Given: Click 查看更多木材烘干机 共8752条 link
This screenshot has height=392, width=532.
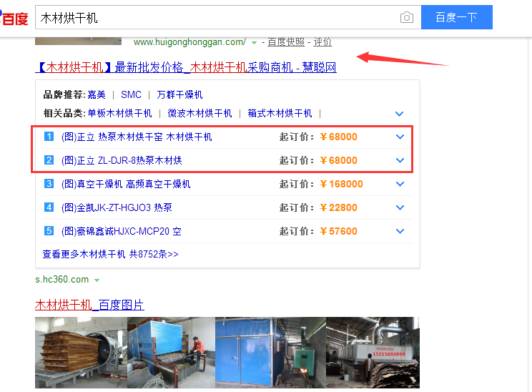Looking at the screenshot, I should (x=110, y=254).
